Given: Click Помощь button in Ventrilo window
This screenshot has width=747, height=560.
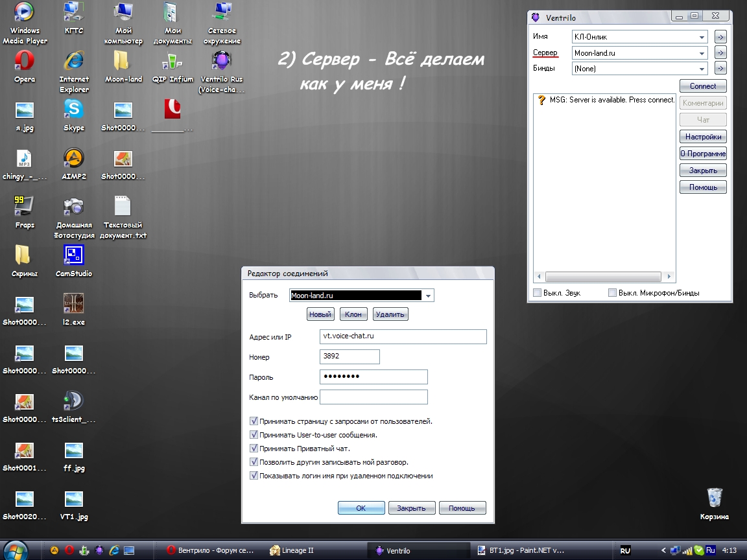Looking at the screenshot, I should click(x=703, y=187).
